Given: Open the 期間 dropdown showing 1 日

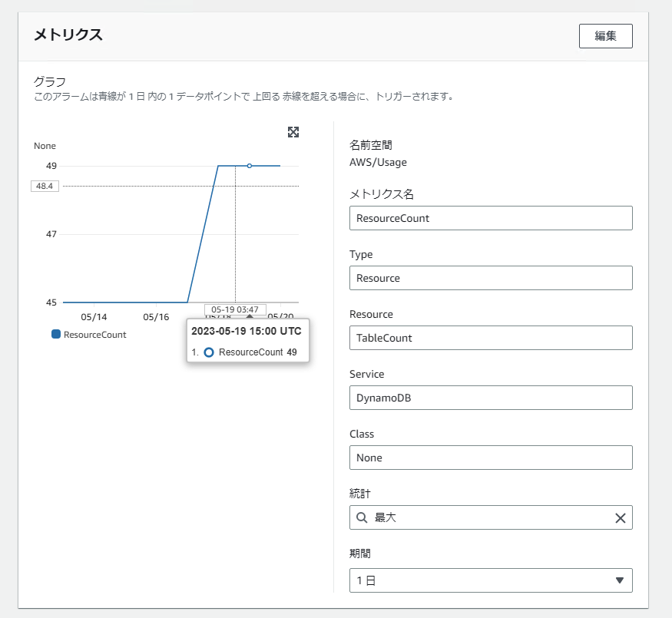Looking at the screenshot, I should coord(490,580).
